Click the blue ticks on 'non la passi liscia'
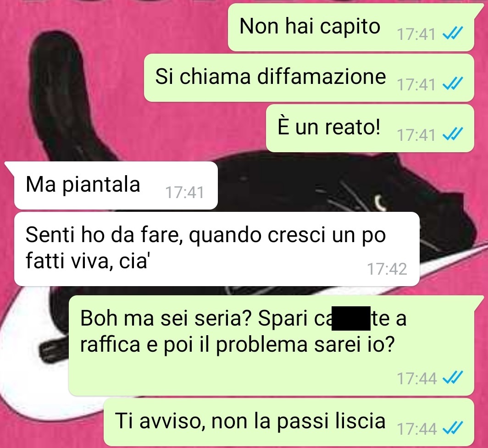488x448 pixels. 453,428
